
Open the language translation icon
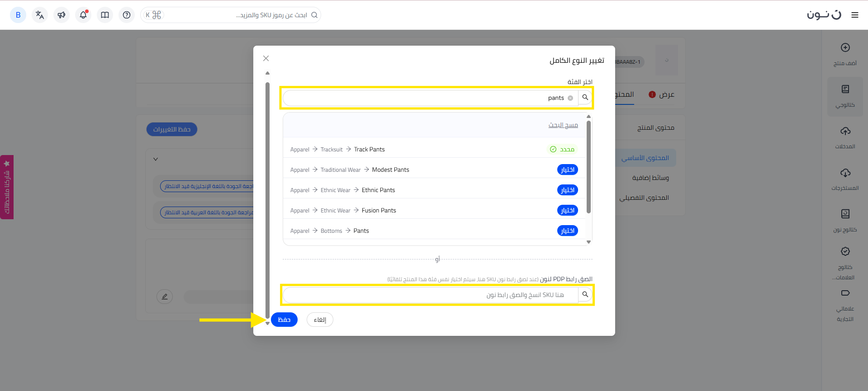[x=40, y=15]
